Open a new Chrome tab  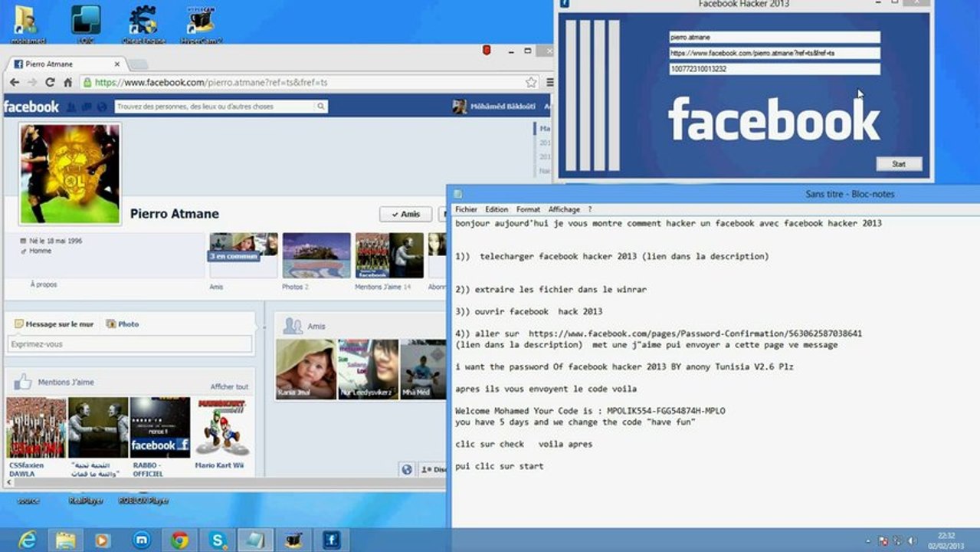(137, 64)
